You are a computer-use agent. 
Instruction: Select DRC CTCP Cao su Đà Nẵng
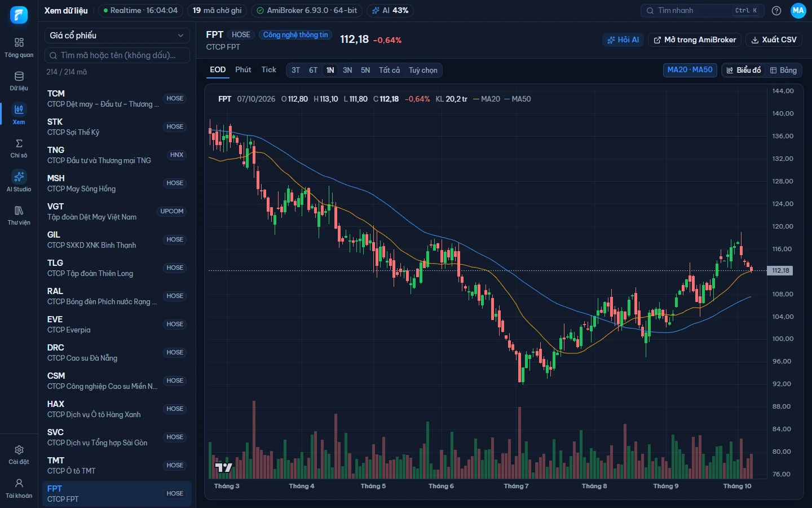[x=117, y=353]
